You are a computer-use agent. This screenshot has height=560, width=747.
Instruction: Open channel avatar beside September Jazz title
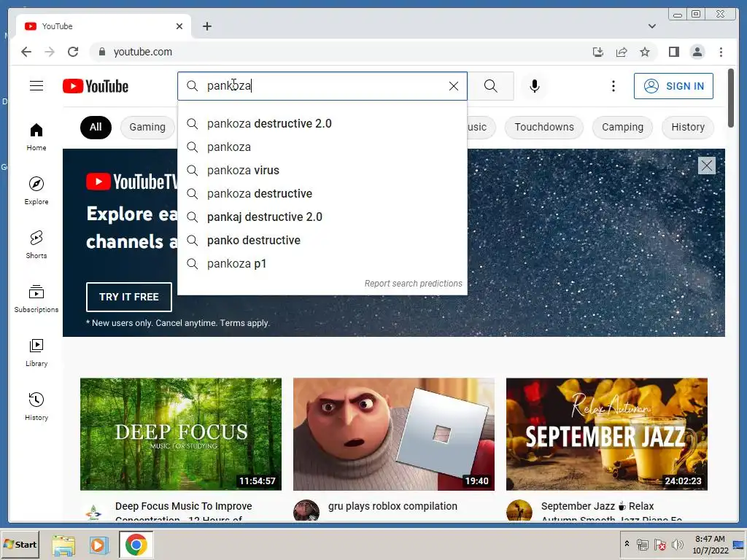tap(519, 510)
